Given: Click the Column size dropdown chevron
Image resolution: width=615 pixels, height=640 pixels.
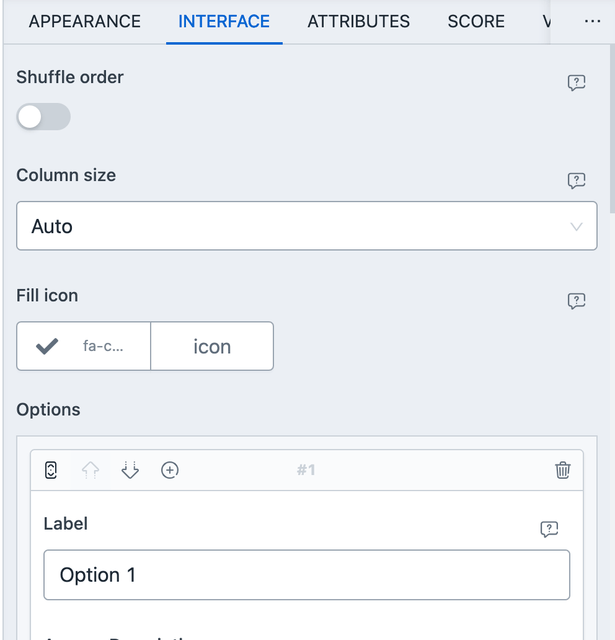Looking at the screenshot, I should [x=576, y=227].
